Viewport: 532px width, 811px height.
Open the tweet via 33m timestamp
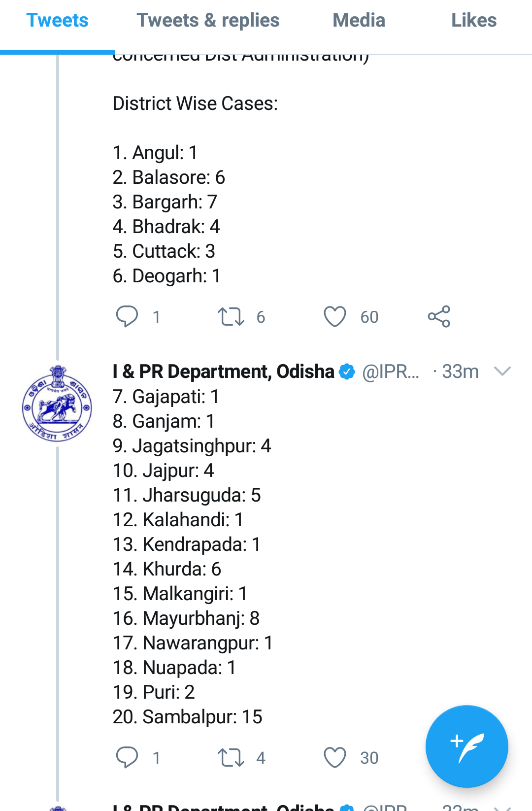coord(460,372)
